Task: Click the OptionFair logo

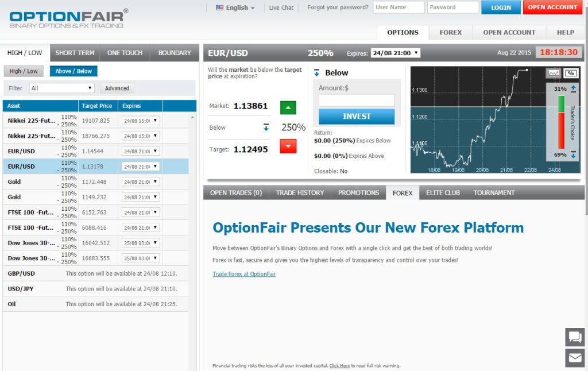Action: pyautogui.click(x=69, y=19)
